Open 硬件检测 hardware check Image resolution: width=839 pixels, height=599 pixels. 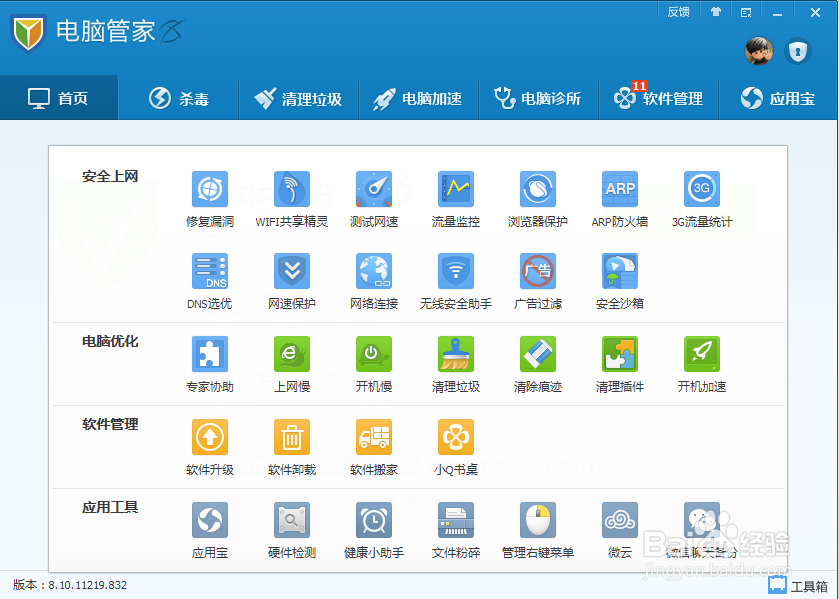pyautogui.click(x=292, y=520)
